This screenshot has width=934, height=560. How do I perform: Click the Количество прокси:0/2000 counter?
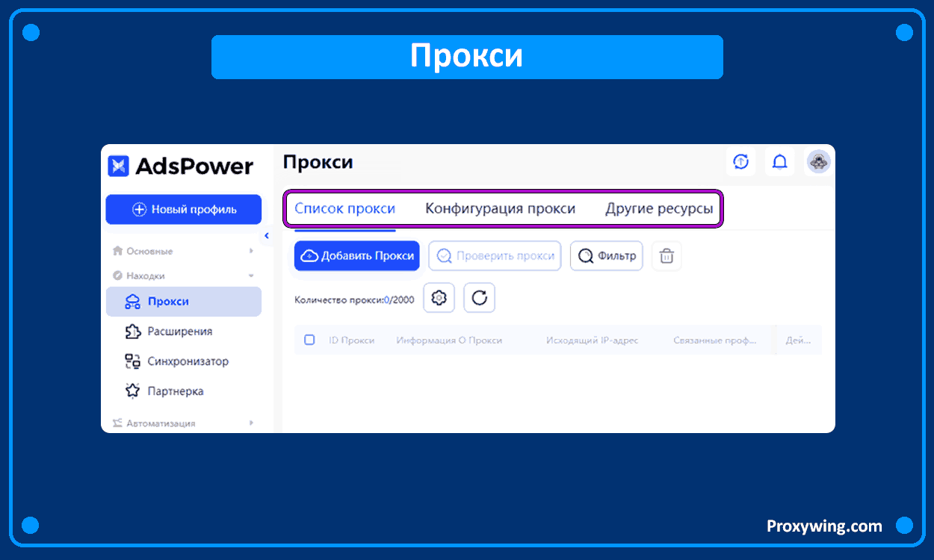coord(354,299)
